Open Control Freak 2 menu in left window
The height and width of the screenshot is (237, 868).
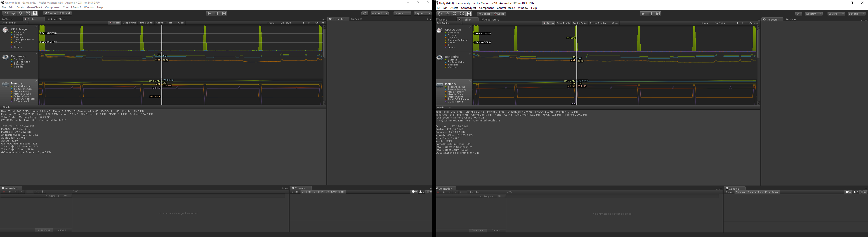tap(72, 7)
